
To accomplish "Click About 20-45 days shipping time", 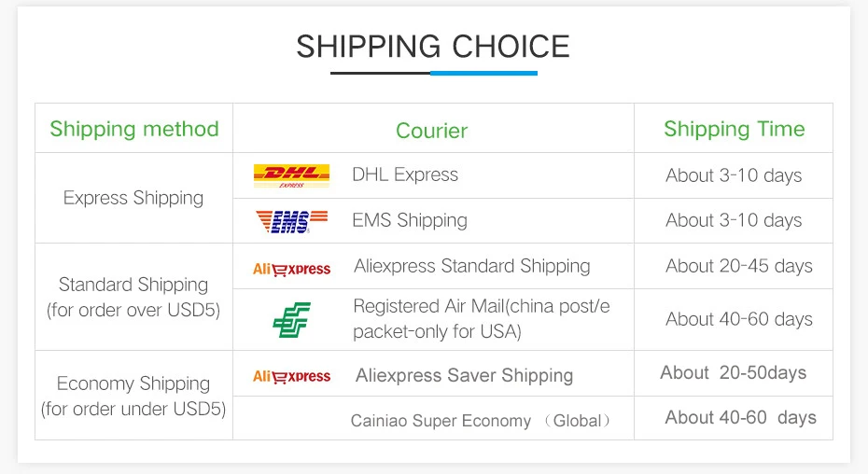I will [738, 266].
